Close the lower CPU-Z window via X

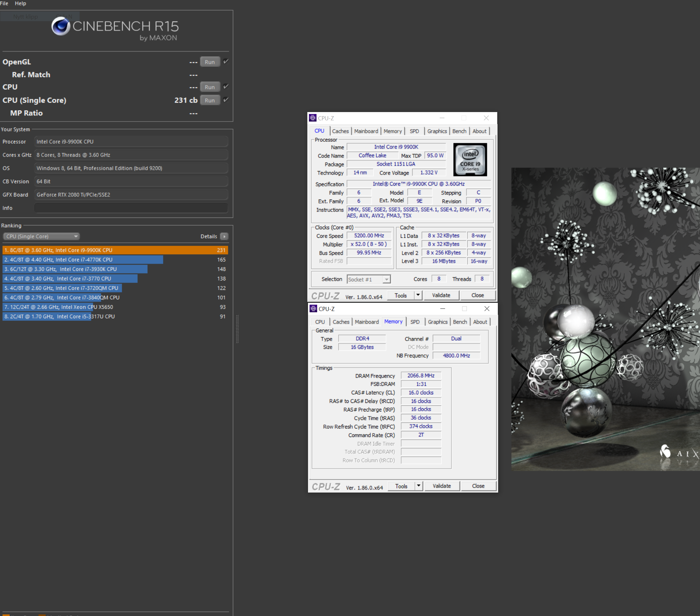tap(487, 309)
